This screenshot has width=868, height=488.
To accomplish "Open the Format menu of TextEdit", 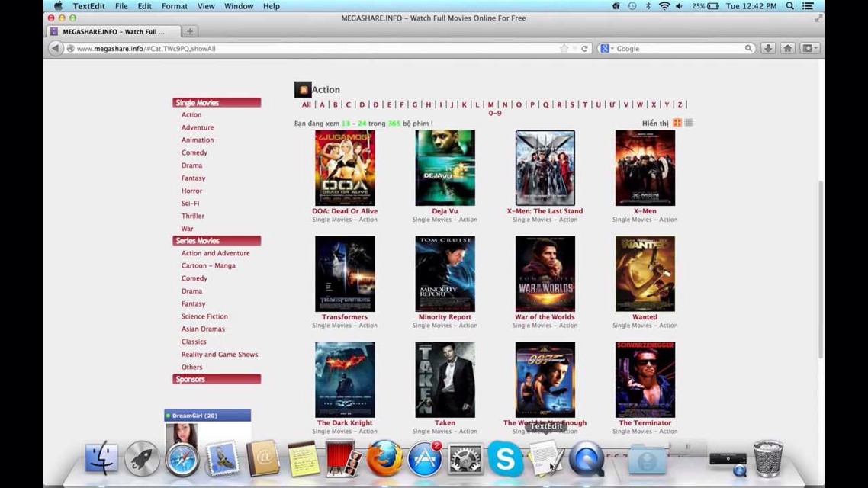I will click(x=174, y=6).
